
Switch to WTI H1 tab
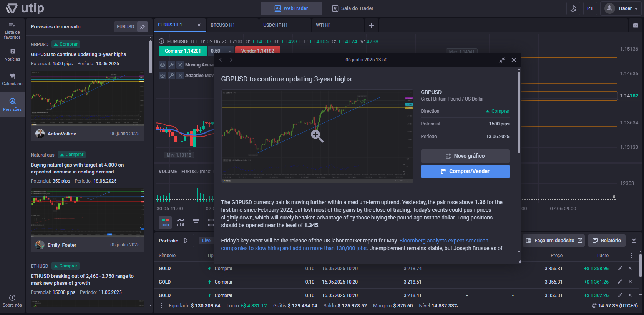coord(337,25)
